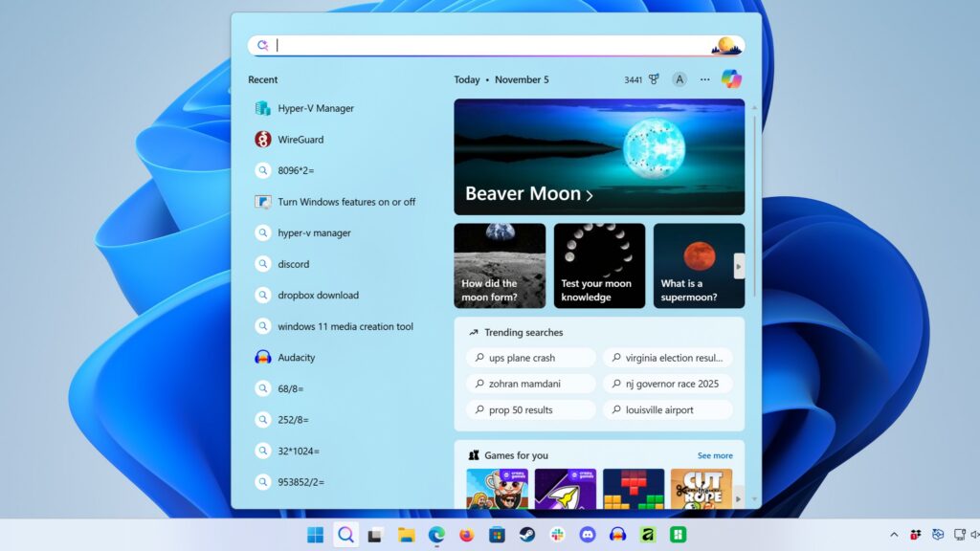Click the Slack taskbar icon
The height and width of the screenshot is (551, 980).
pyautogui.click(x=557, y=535)
